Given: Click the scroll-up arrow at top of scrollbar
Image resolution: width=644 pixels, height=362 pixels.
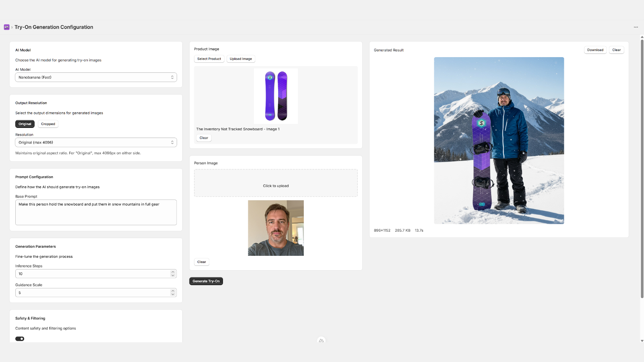Looking at the screenshot, I should point(641,37).
